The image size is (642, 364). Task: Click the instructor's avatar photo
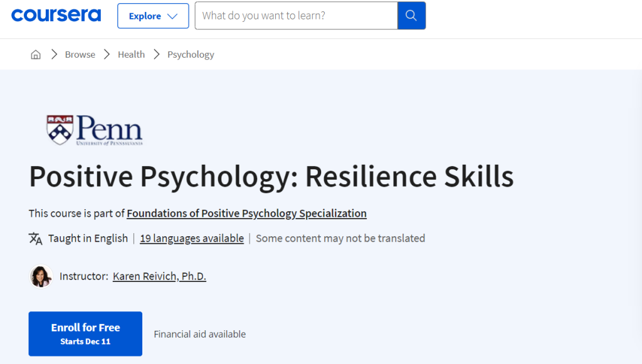[x=41, y=276]
